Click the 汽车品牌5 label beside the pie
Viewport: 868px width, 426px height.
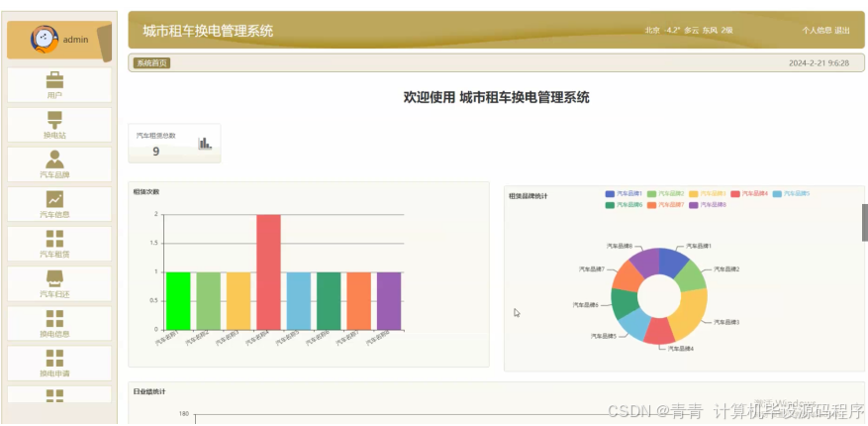pos(604,336)
